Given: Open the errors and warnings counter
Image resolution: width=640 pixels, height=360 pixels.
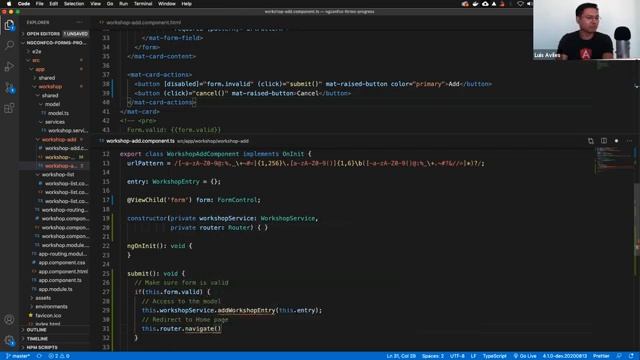Looking at the screenshot, I should click(59, 356).
